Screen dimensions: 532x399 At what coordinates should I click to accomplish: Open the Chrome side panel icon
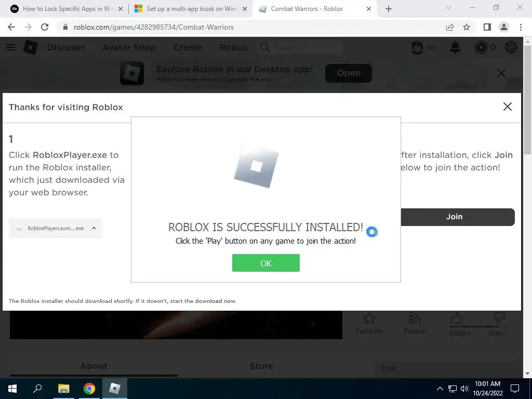[487, 27]
